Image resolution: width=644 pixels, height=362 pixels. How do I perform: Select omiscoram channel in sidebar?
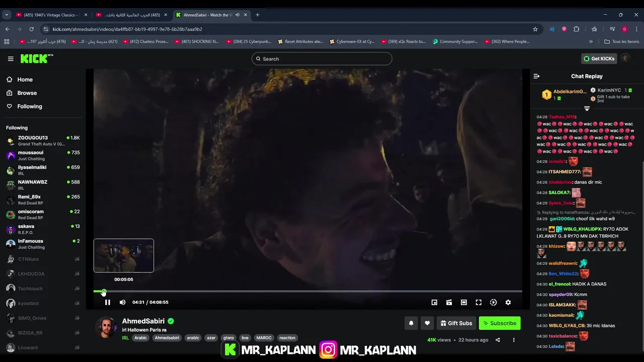(43, 214)
